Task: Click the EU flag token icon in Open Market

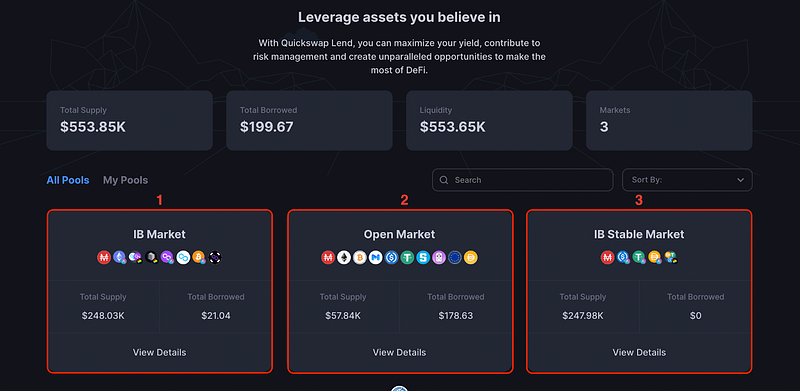Action: pos(455,258)
